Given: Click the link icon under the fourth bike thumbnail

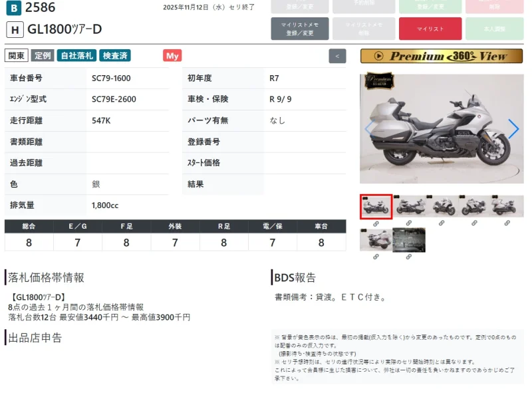Looking at the screenshot, I should (474, 223).
